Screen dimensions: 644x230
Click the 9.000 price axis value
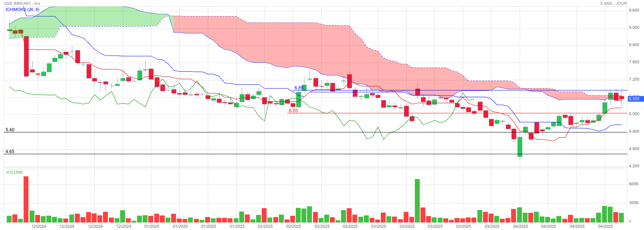pos(634,28)
